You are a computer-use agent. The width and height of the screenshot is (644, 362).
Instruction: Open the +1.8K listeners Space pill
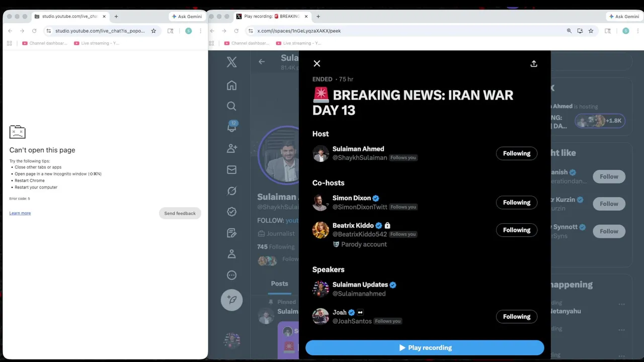click(600, 121)
